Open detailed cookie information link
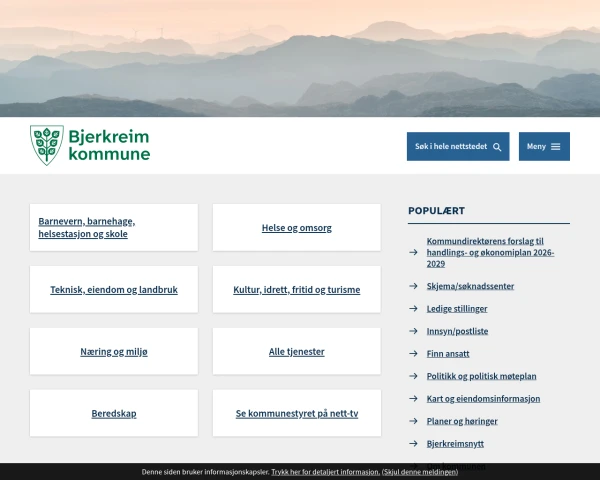 point(325,472)
